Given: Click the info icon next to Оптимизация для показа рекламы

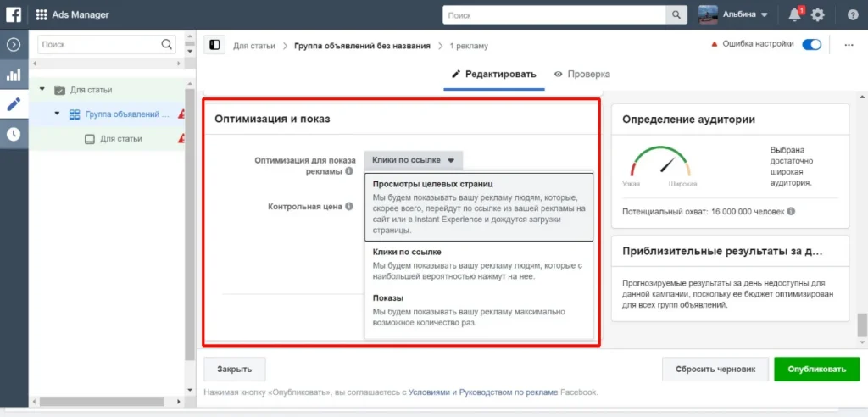Looking at the screenshot, I should (348, 171).
